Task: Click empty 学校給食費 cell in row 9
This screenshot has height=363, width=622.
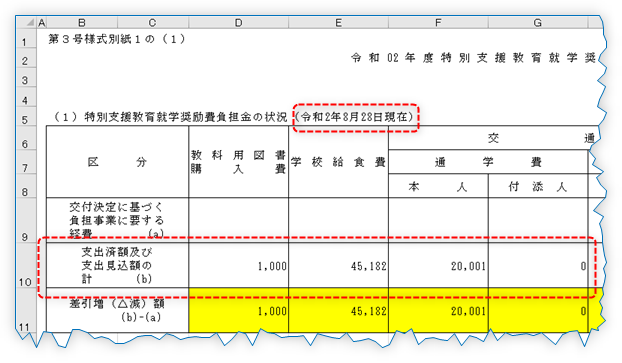Action: [338, 220]
